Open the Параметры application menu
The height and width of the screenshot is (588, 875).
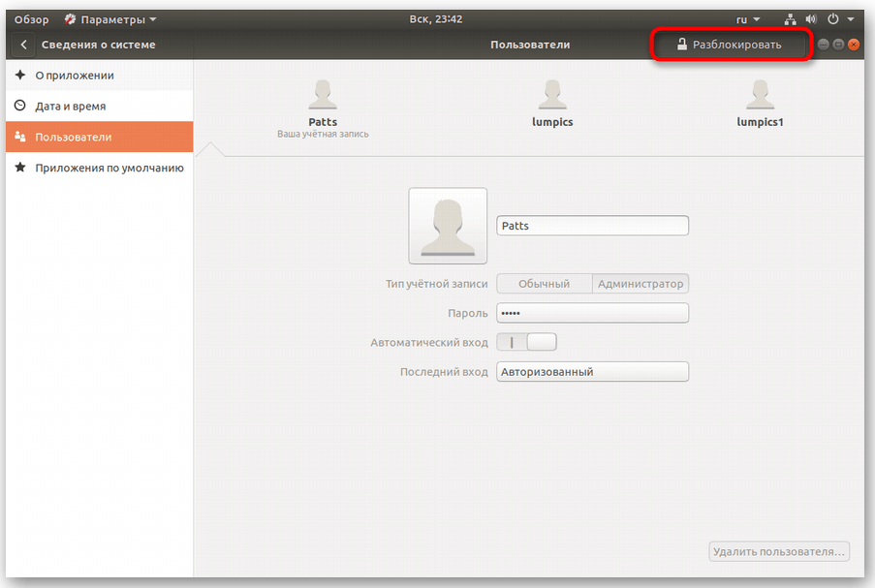tap(110, 19)
